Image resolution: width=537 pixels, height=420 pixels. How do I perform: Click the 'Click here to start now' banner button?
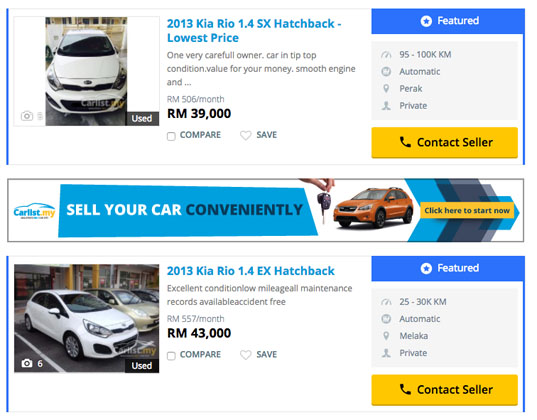[467, 211]
